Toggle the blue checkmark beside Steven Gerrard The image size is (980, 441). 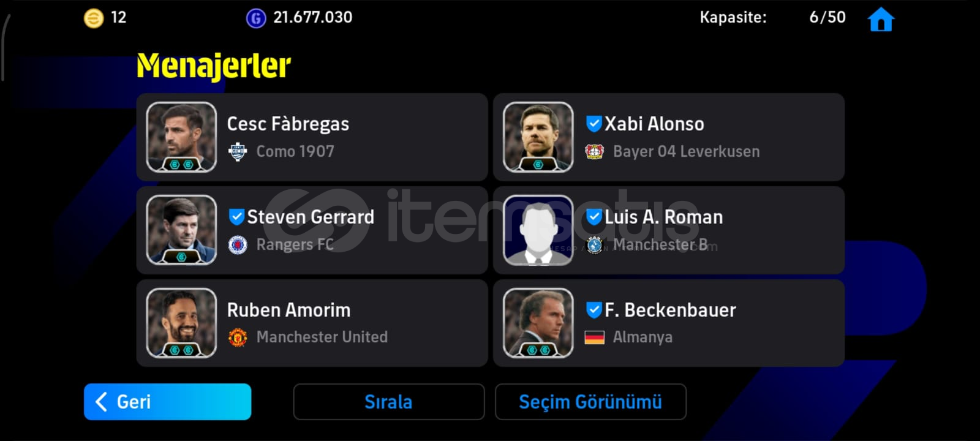(236, 217)
